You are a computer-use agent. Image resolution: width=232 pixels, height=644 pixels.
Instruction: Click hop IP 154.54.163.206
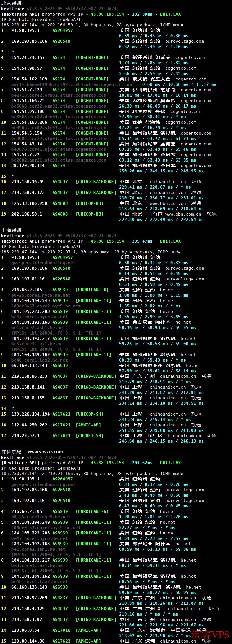click(x=29, y=122)
